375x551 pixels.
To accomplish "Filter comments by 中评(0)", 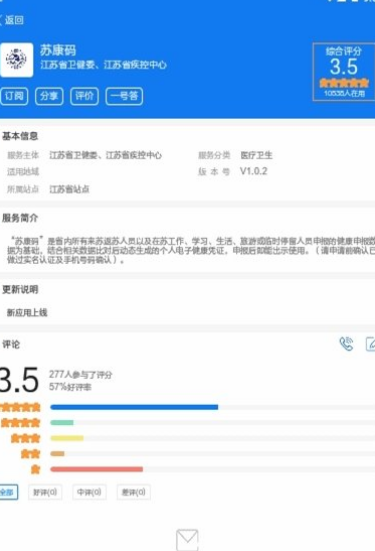I will [89, 492].
